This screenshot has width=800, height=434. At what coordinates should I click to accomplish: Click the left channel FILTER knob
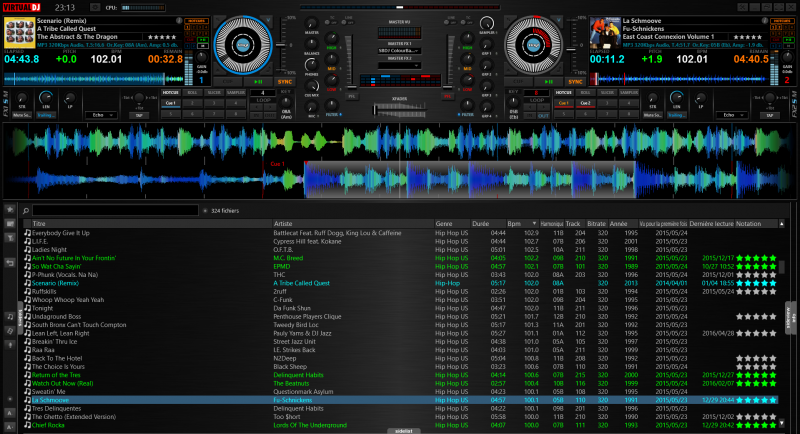[332, 105]
